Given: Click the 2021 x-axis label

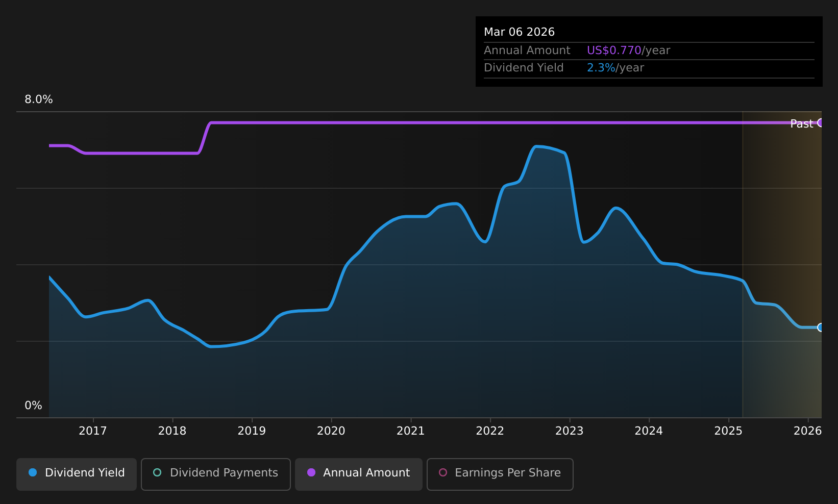Looking at the screenshot, I should click(x=411, y=431).
